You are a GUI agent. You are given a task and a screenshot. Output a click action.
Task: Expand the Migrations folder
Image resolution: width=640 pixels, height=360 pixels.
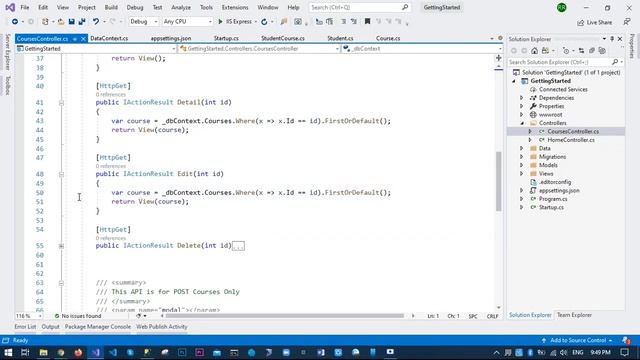[521, 157]
